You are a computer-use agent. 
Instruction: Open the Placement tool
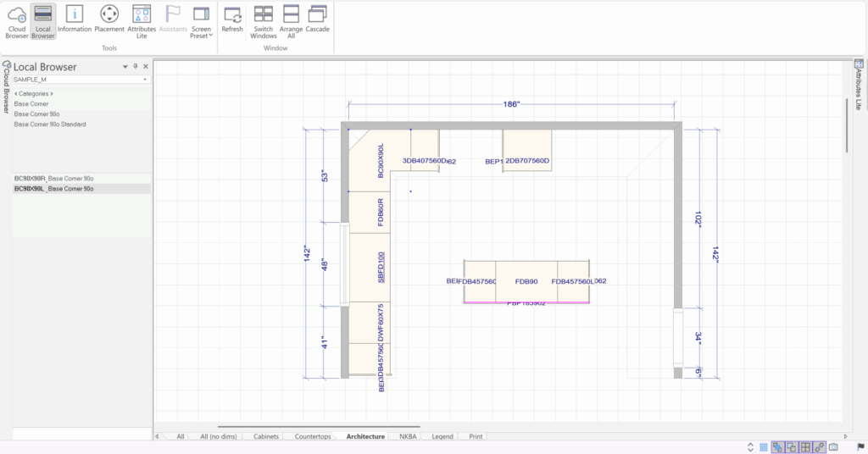pyautogui.click(x=109, y=19)
